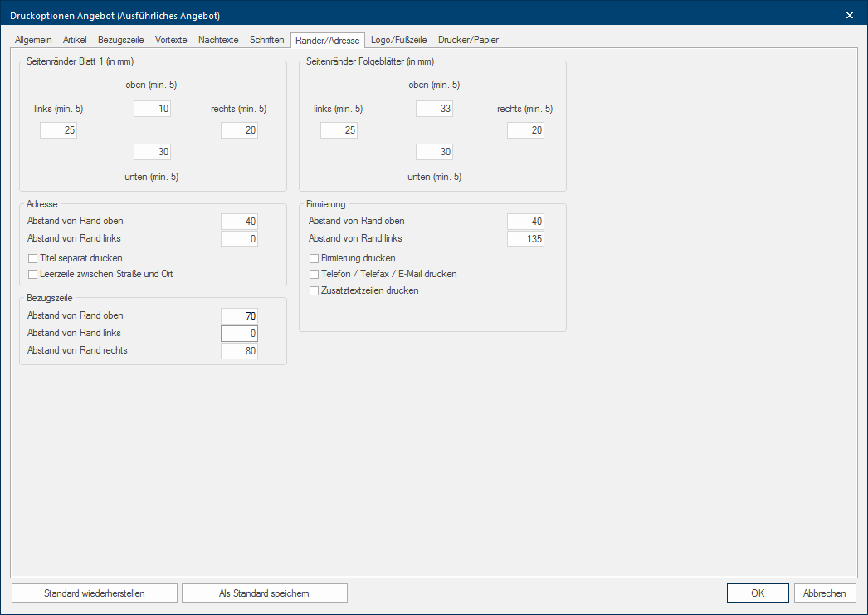Viewport: 868px width, 615px height.
Task: Switch to the Allgemein tab
Action: coord(33,40)
